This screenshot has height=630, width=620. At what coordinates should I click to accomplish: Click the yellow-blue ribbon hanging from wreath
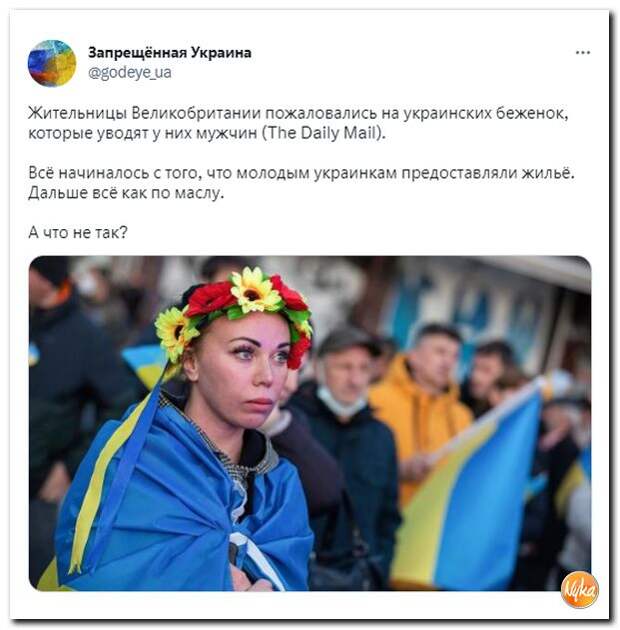[121, 462]
